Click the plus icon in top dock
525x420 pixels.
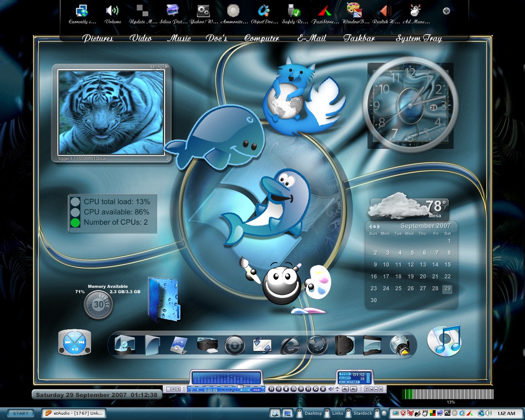coord(446,11)
